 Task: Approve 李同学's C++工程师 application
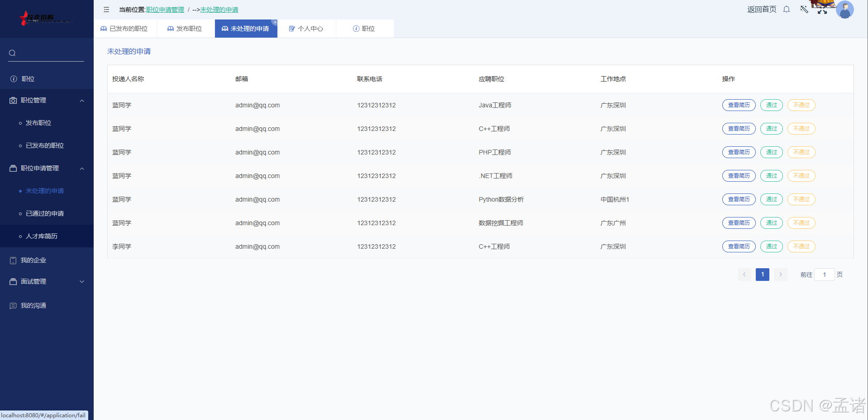[x=771, y=246]
